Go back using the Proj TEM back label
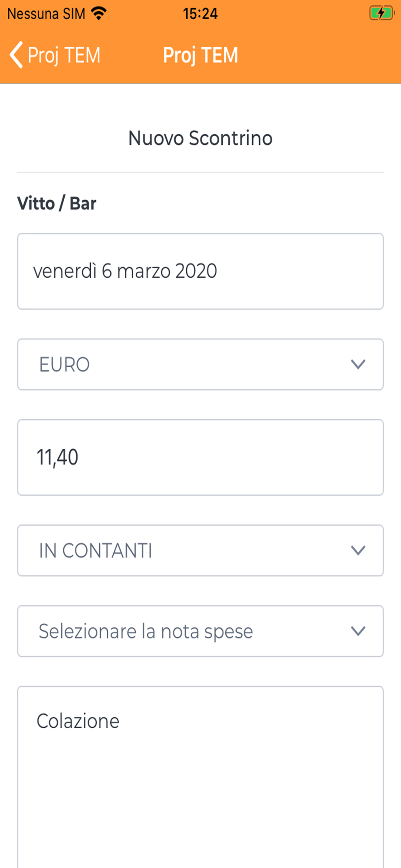The image size is (401, 868). (x=64, y=55)
